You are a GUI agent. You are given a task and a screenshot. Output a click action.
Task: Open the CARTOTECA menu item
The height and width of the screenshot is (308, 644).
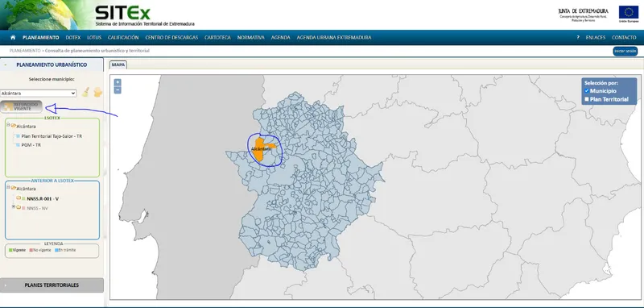click(x=217, y=37)
